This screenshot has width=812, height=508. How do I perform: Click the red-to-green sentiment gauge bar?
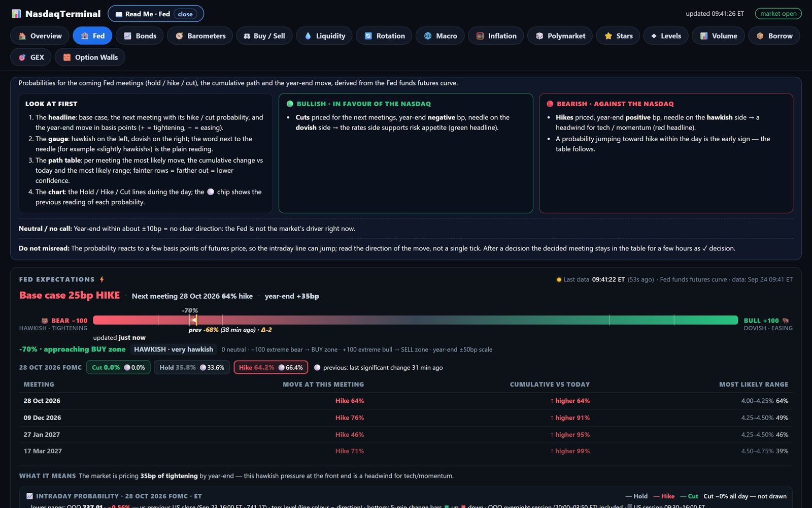415,320
